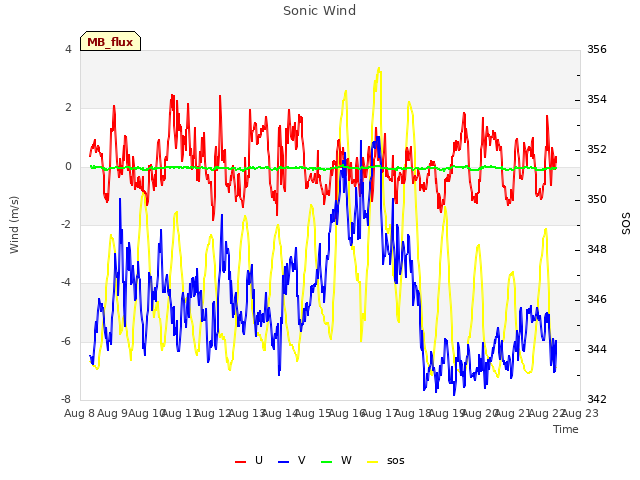Click the Sonic Wind chart title
This screenshot has width=640, height=480.
(320, 11)
